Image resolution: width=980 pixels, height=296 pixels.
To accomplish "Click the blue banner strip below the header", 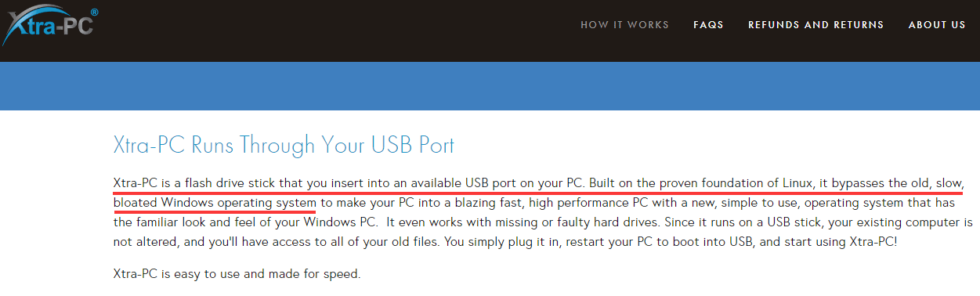I will click(490, 86).
